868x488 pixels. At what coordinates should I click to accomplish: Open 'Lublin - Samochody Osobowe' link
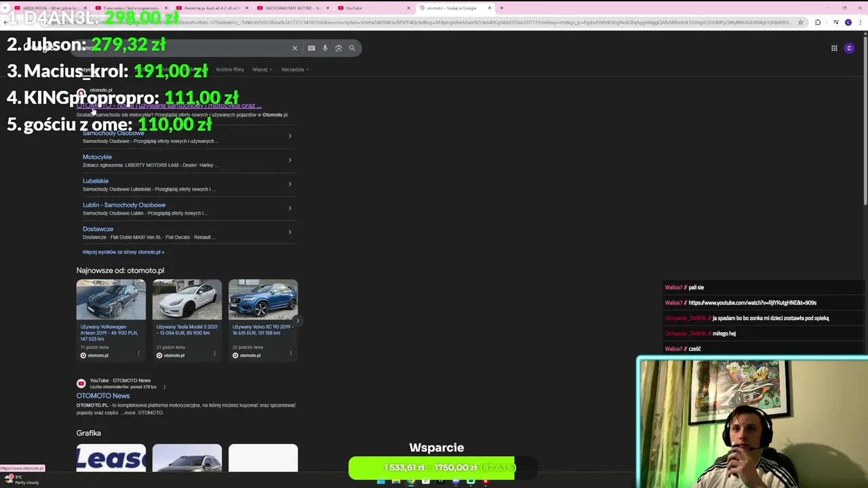[x=124, y=205]
